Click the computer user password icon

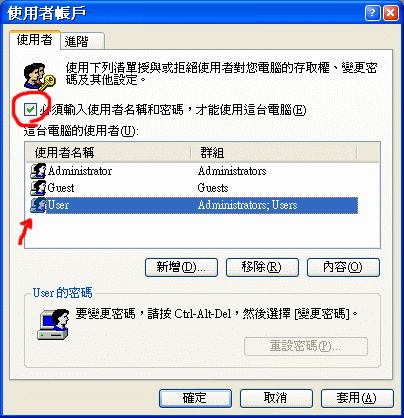click(x=53, y=324)
